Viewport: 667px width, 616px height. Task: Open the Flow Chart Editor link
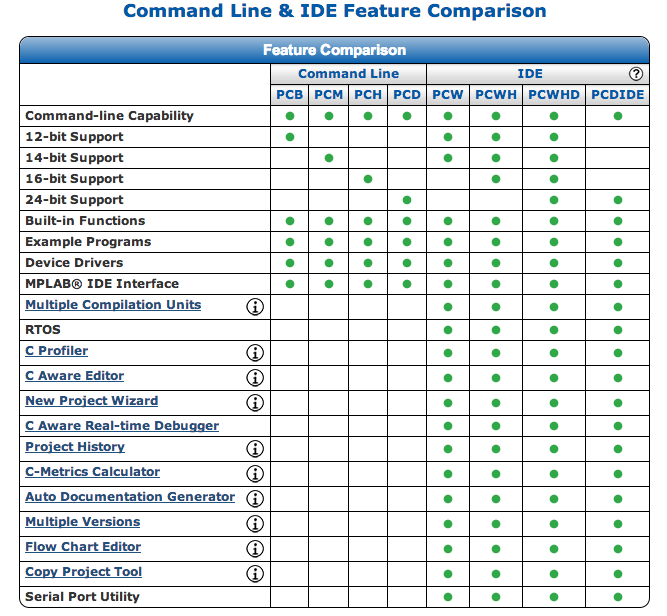(x=83, y=547)
